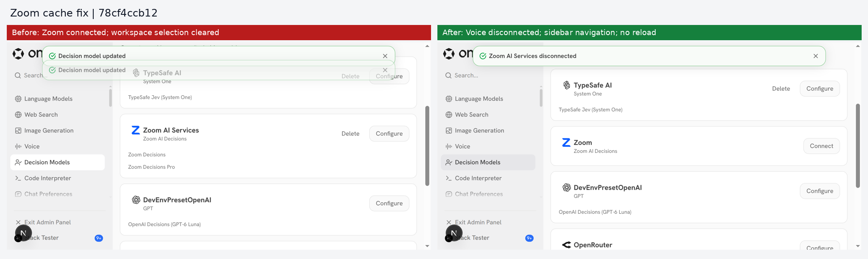Open Voice section in After sidebar
Image resolution: width=868 pixels, height=259 pixels.
(488, 146)
